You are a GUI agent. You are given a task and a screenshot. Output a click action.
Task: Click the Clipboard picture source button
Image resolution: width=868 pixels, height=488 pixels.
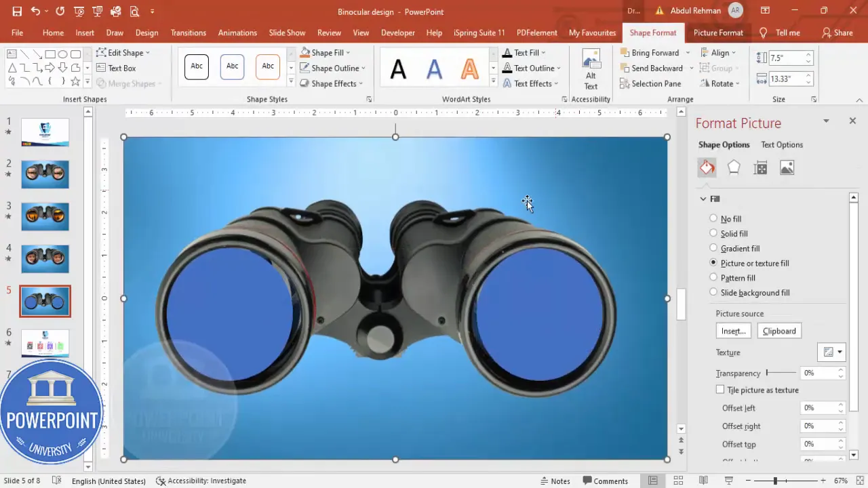coord(779,331)
